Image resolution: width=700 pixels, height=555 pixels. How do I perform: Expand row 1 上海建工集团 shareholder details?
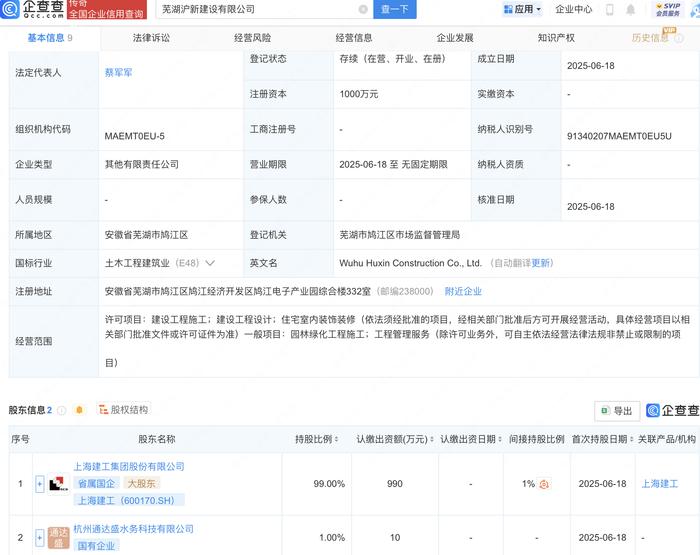click(39, 484)
